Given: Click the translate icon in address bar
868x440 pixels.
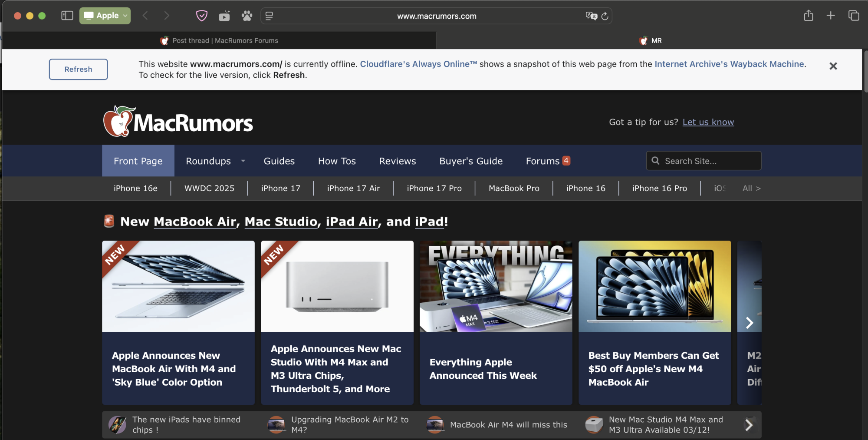Looking at the screenshot, I should (x=591, y=16).
